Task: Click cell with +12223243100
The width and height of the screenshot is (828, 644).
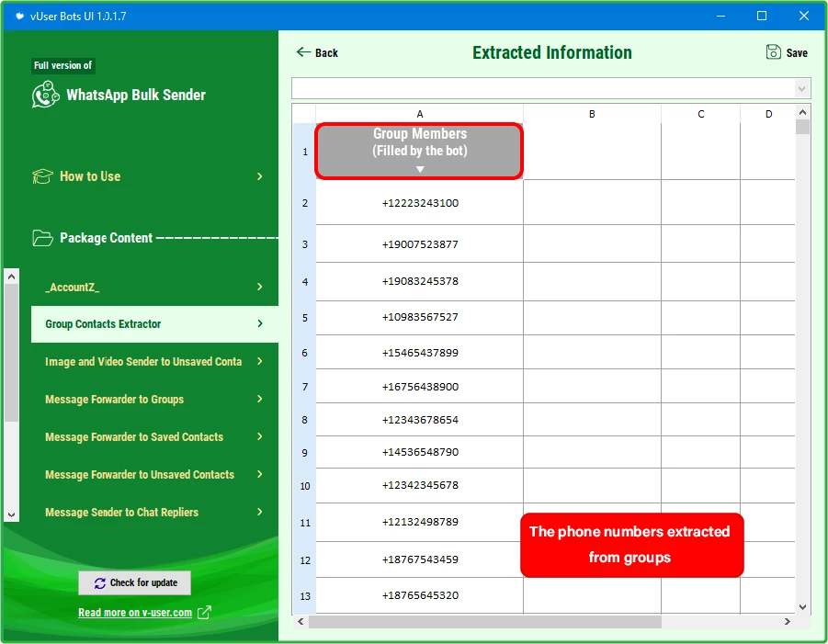Action: coord(419,203)
